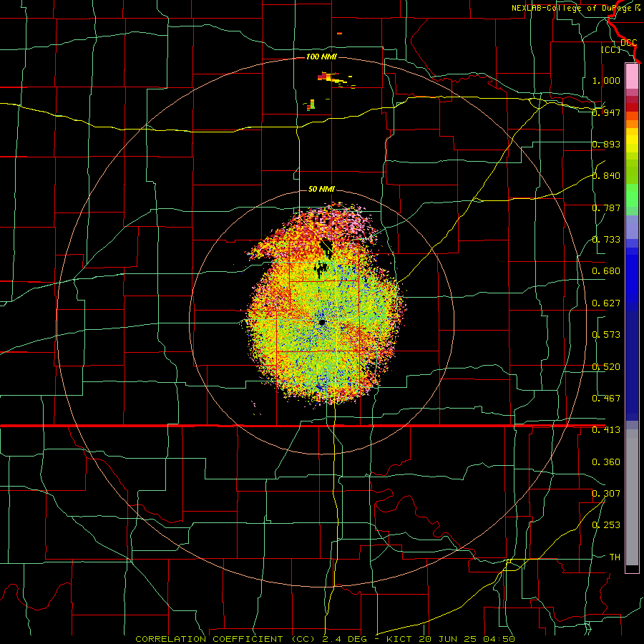Click the DCC label above the legend
This screenshot has height=644, width=644.
pos(629,43)
